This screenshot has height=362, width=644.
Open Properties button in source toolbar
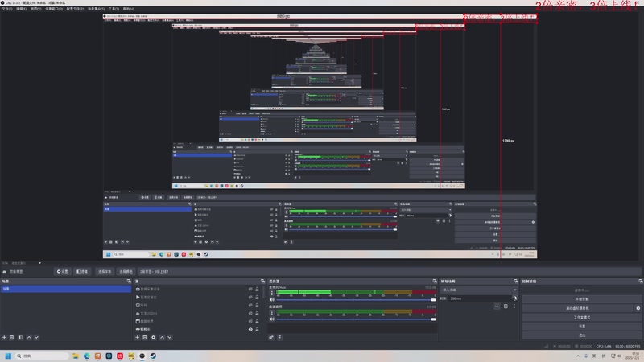coord(63,271)
